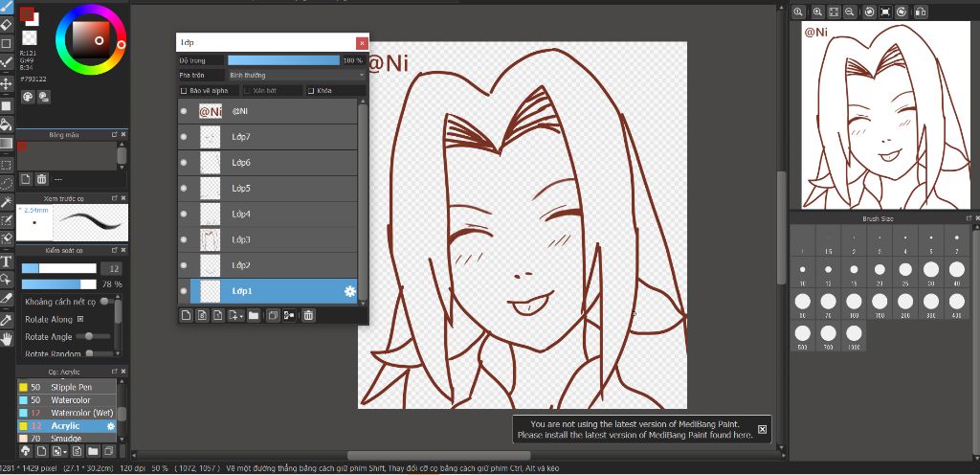The image size is (980, 475).
Task: Select the Lớp4 layer
Action: [268, 214]
